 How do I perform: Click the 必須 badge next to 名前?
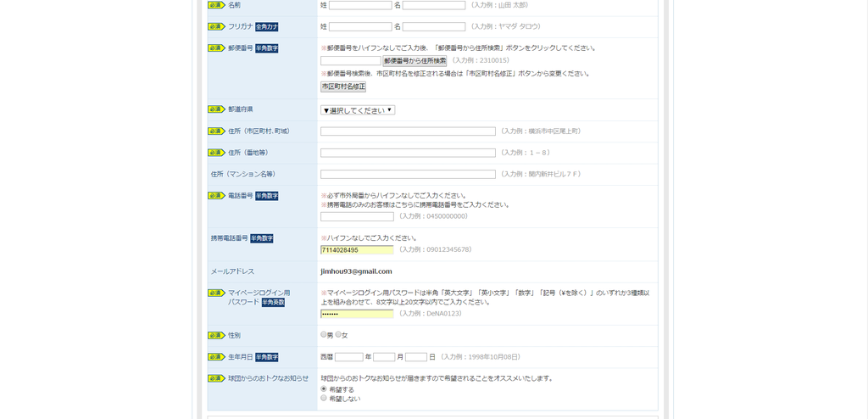[216, 5]
